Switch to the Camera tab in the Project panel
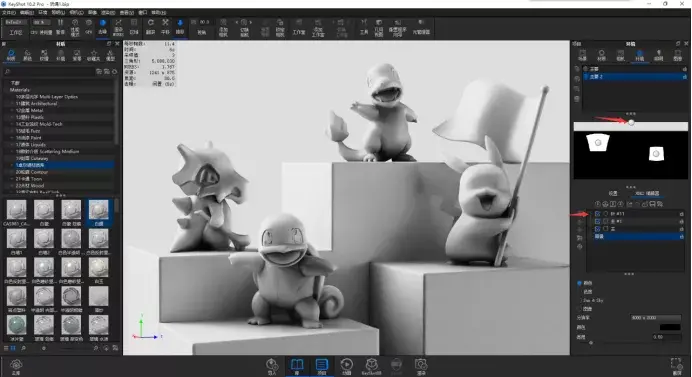692x377 pixels. 621,55
